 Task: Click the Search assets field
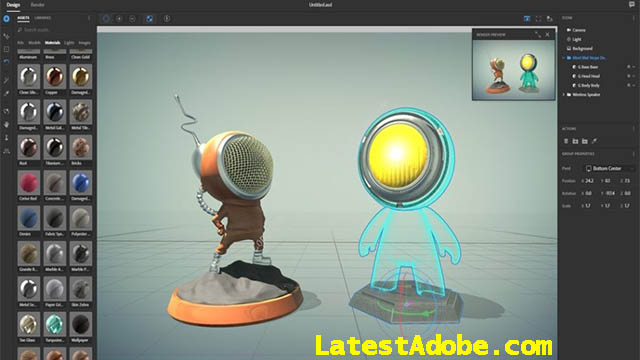(x=53, y=30)
